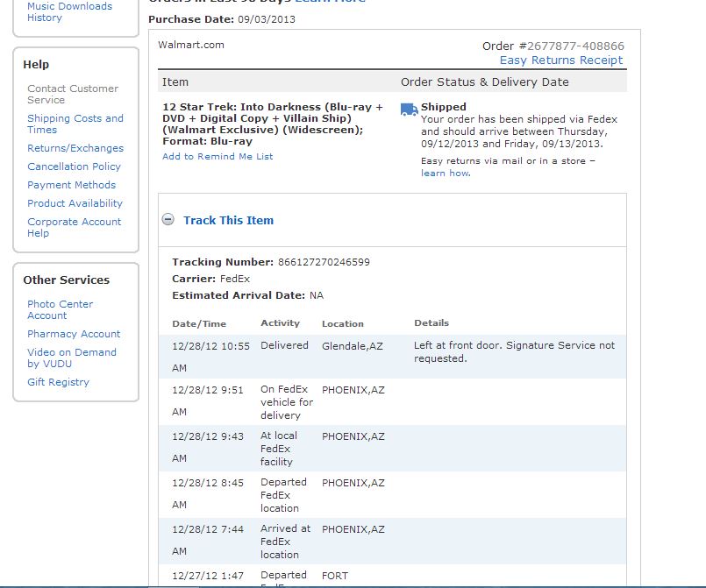Open the Gift Registry link

[58, 382]
